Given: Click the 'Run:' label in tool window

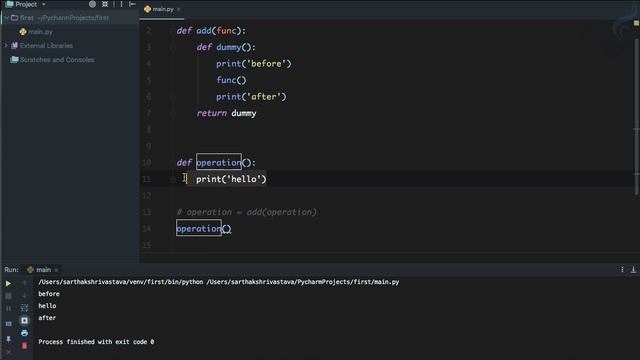Looking at the screenshot, I should pos(11,270).
